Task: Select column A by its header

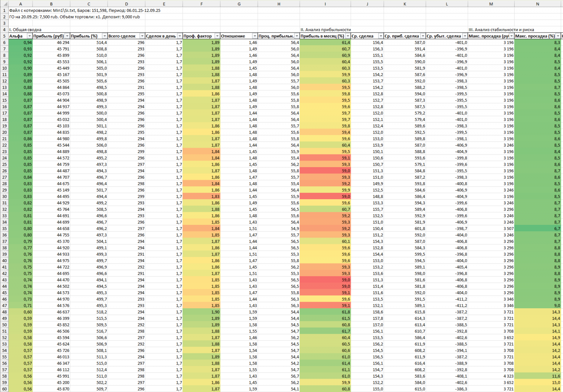Action: coord(21,4)
